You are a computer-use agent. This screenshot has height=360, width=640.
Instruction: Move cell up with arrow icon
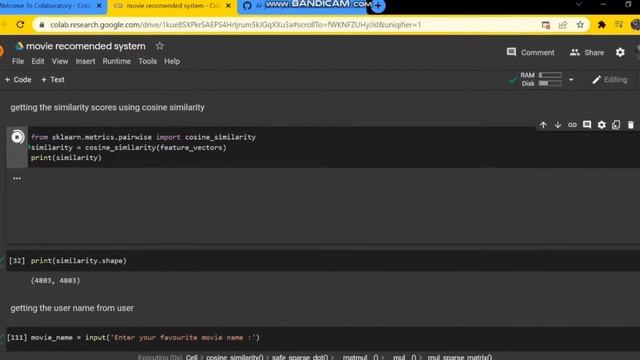click(x=543, y=125)
